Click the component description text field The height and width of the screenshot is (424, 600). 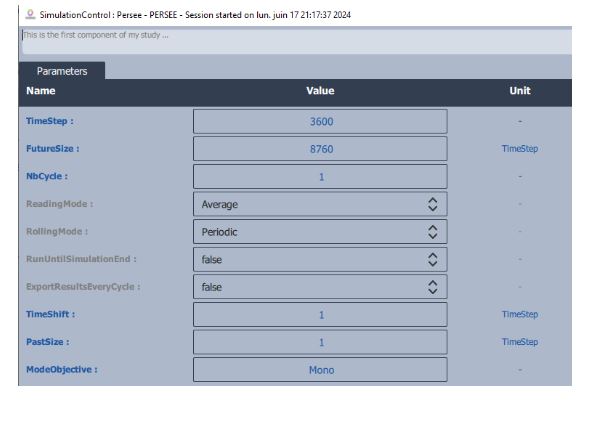tap(297, 41)
